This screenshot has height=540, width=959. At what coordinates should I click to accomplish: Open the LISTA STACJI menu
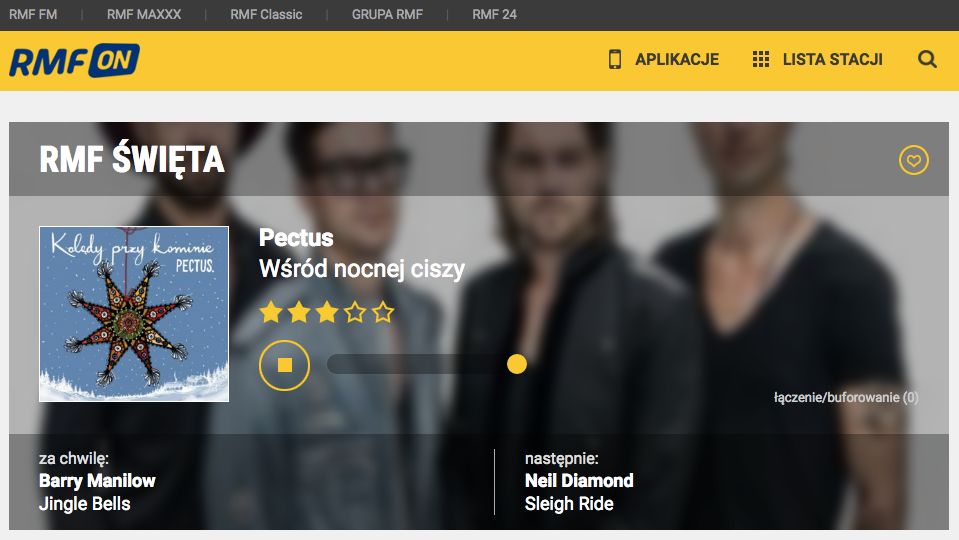(832, 59)
